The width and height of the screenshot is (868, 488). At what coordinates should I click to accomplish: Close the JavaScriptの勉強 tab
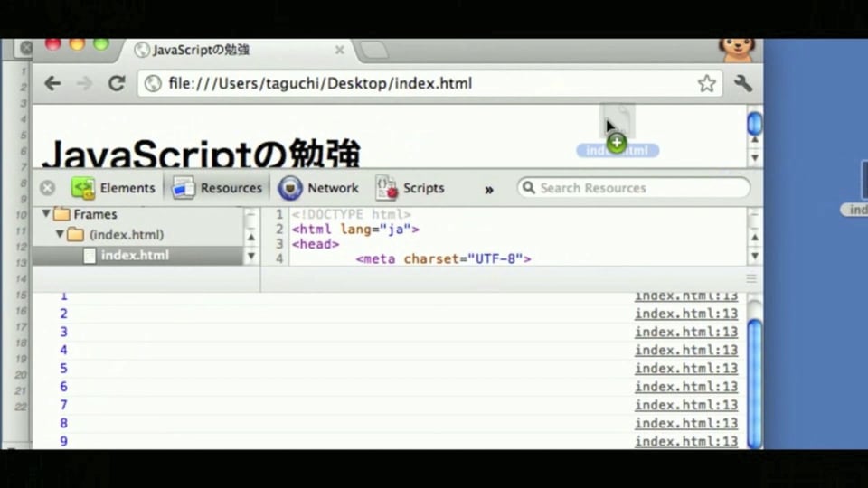[x=339, y=50]
